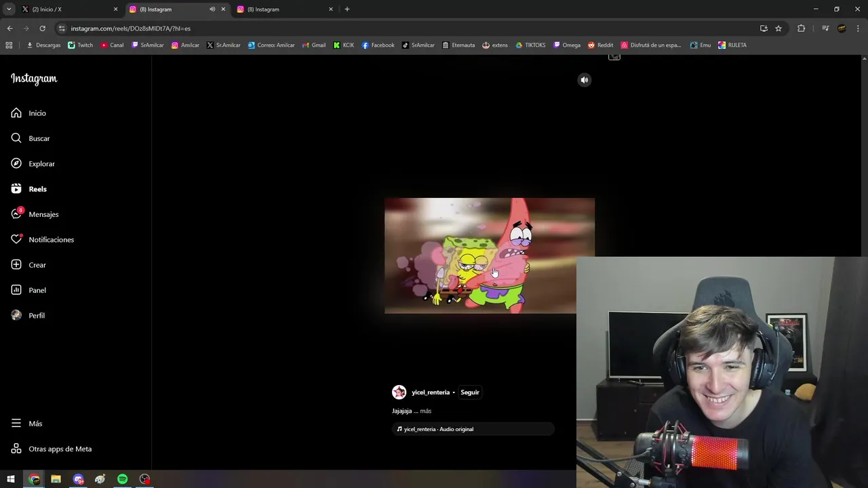Open Reels from the sidebar
This screenshot has width=868, height=488.
[x=28, y=189]
